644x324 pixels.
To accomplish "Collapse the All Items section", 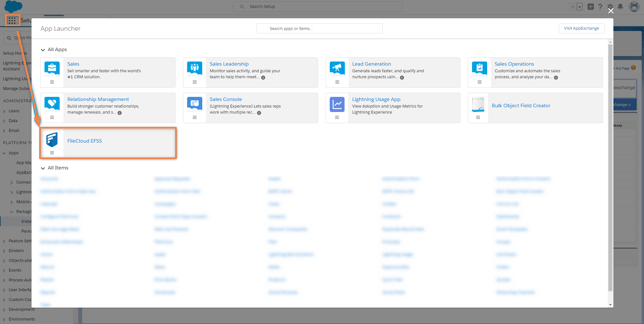I will tap(43, 168).
